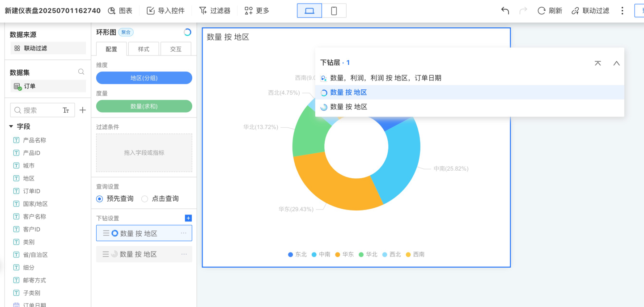
Task: Jump to top drill layer icon
Action: [597, 63]
